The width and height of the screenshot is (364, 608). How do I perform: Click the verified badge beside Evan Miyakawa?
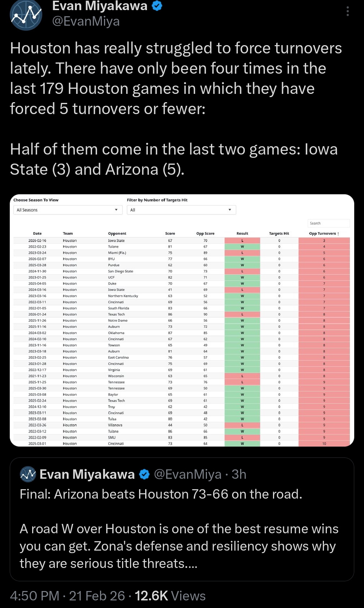coord(157,6)
